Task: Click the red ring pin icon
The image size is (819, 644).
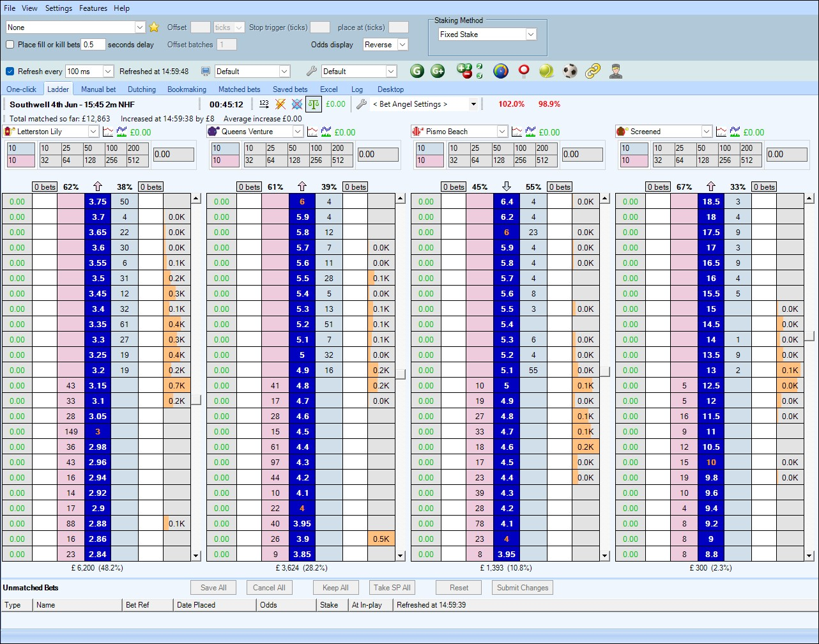Action: point(524,71)
